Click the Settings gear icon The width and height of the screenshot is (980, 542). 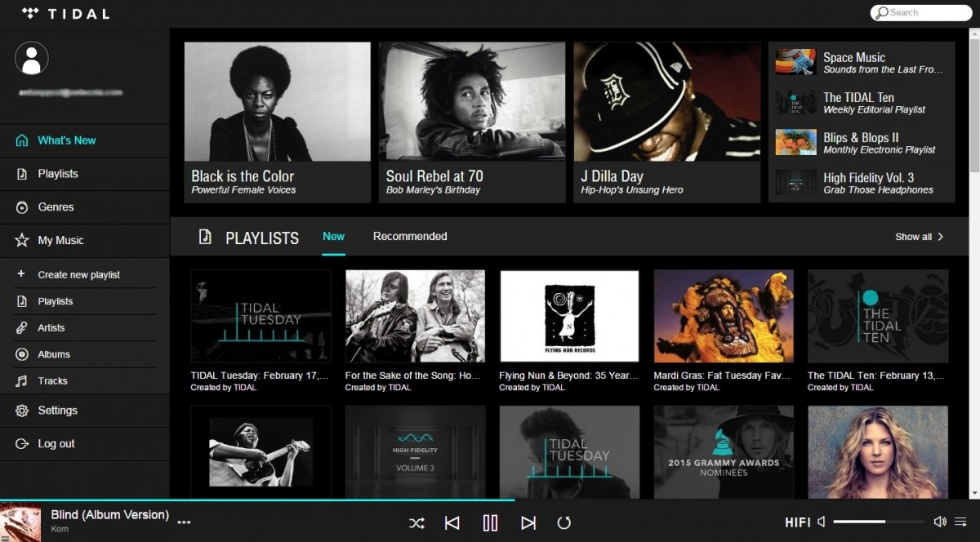(22, 411)
